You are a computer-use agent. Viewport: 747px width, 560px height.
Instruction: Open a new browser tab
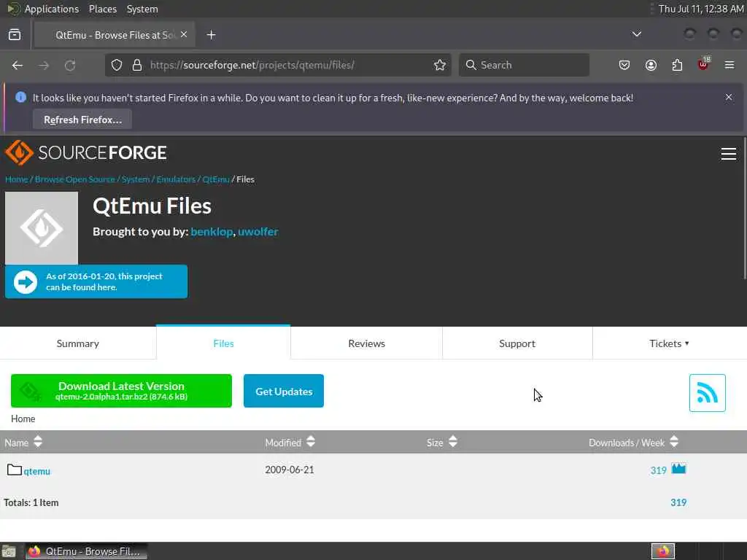(x=211, y=35)
